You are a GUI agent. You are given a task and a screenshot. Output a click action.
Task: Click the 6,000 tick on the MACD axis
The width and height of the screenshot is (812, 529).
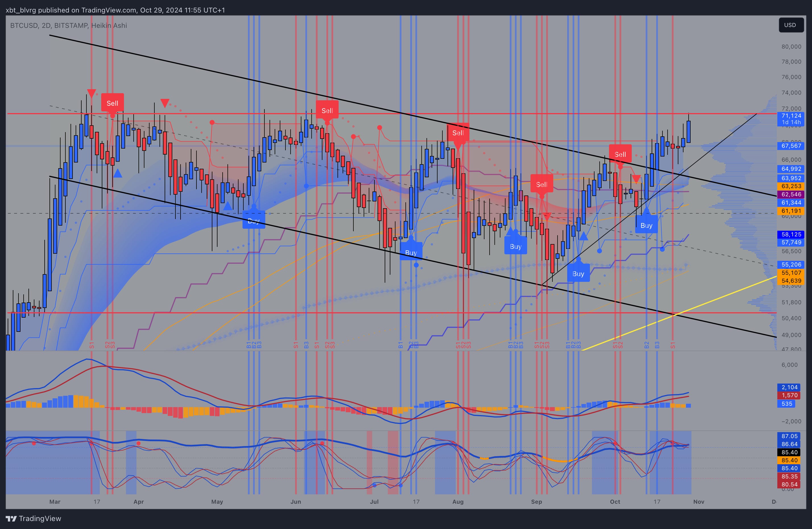[789, 365]
